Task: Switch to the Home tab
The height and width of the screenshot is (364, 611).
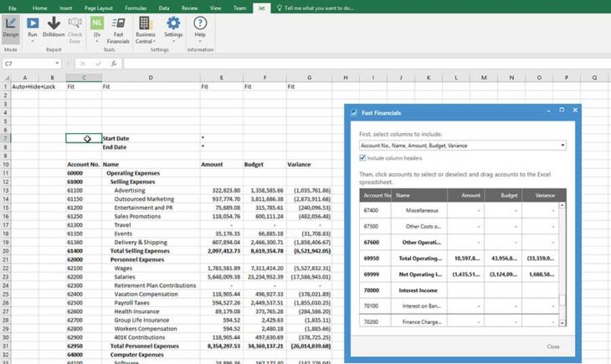Action: coord(39,8)
